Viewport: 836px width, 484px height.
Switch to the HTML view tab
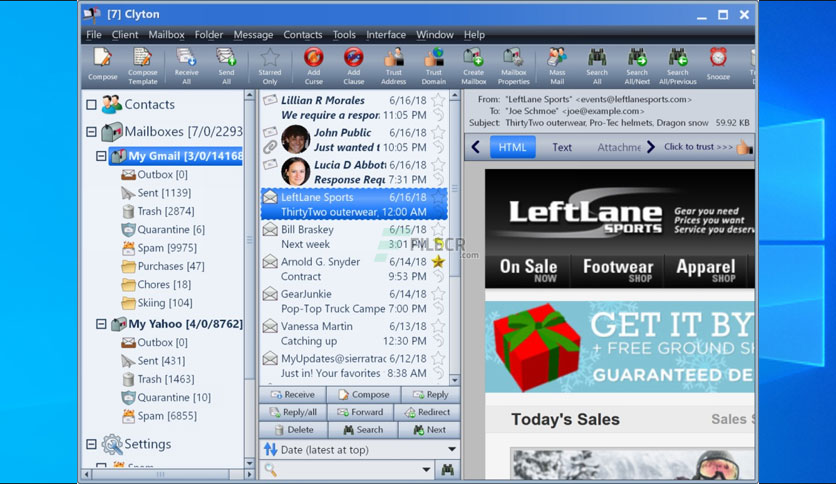pos(512,147)
